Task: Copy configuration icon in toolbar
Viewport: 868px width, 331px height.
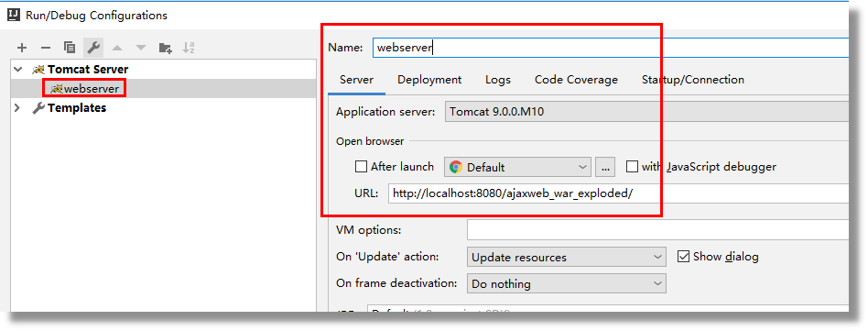Action: (70, 48)
